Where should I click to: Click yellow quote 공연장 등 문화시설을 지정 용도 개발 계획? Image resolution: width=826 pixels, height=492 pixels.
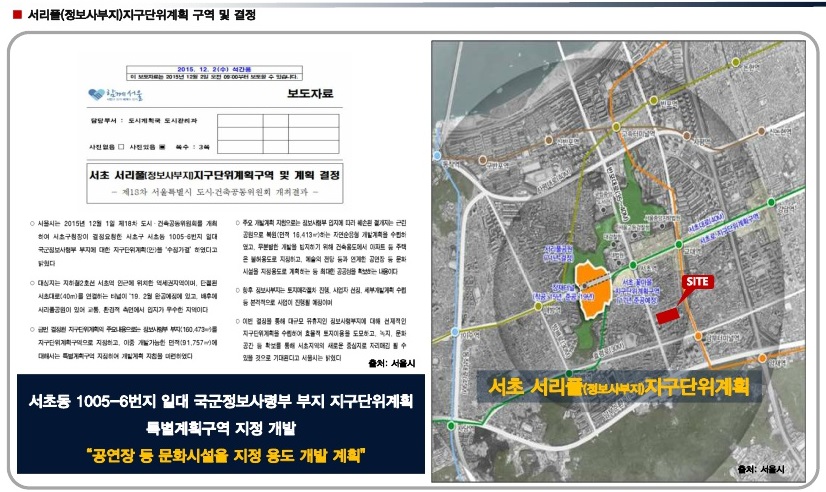227,455
